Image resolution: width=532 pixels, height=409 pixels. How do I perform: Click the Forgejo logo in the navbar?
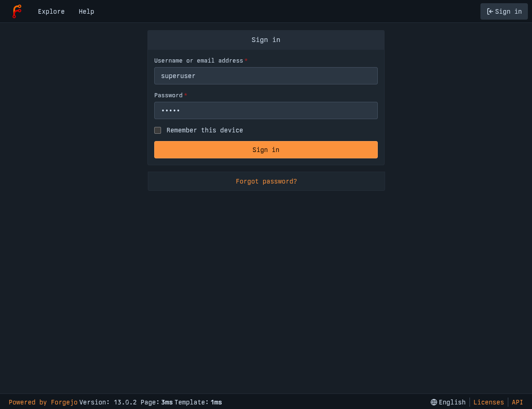[16, 11]
